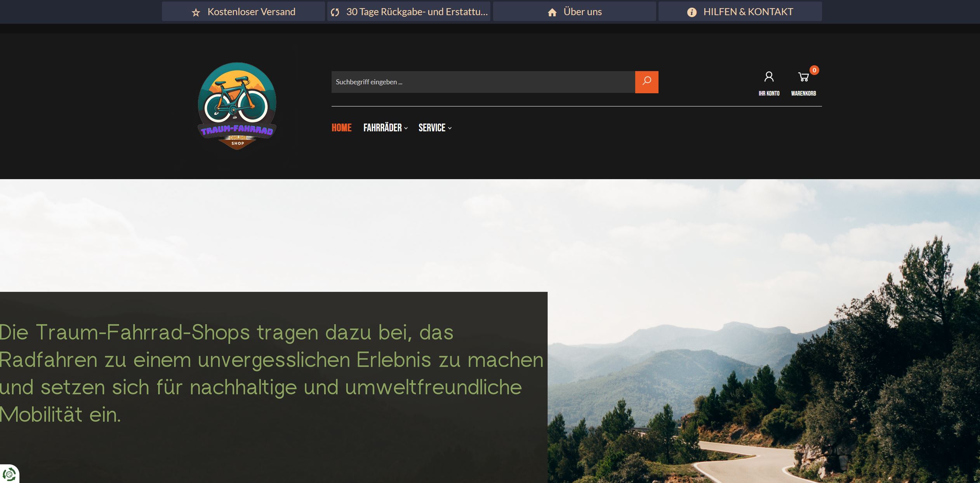Viewport: 980px width, 483px height.
Task: Click the house icon next to Über uns
Action: tap(552, 12)
